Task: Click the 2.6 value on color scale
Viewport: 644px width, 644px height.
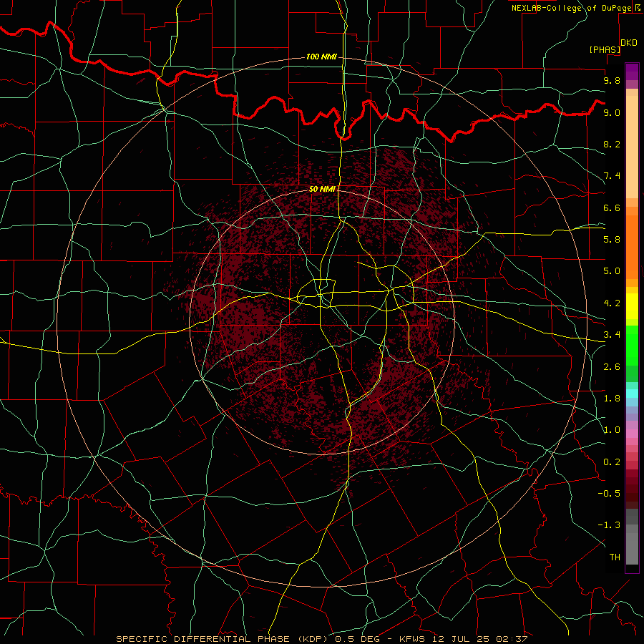Action: pos(612,367)
